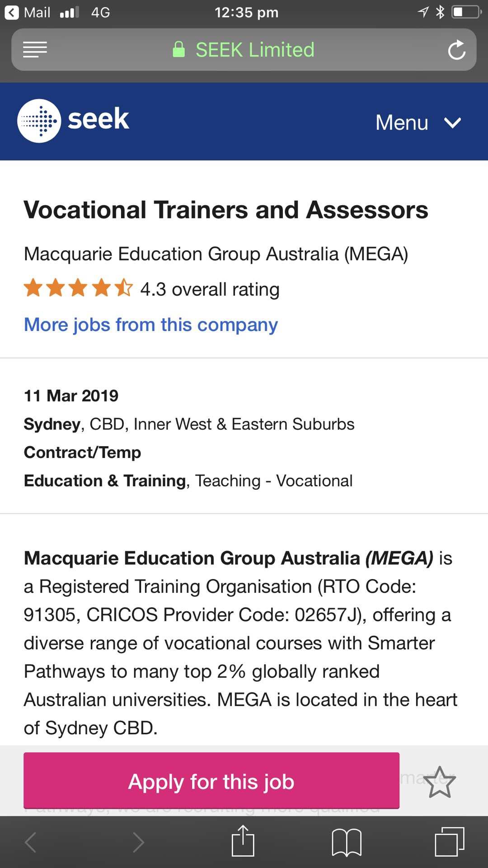The height and width of the screenshot is (868, 488).
Task: Go forward using the forward arrow
Action: tap(138, 842)
